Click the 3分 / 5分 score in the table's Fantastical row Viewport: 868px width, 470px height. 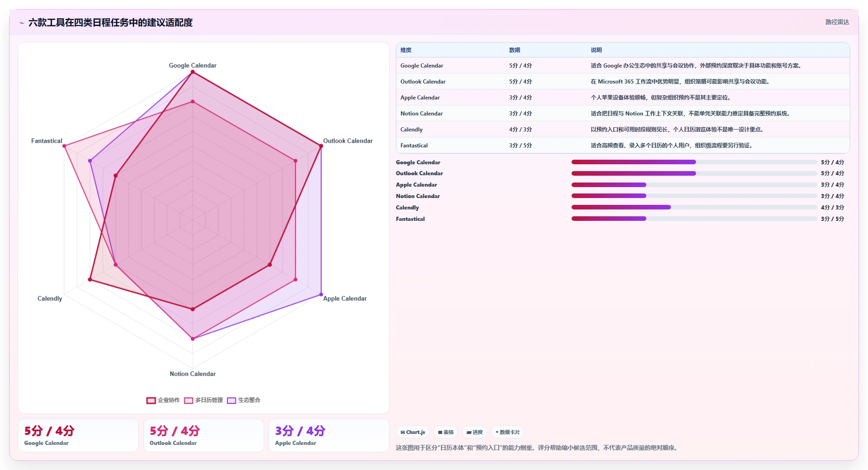[520, 146]
